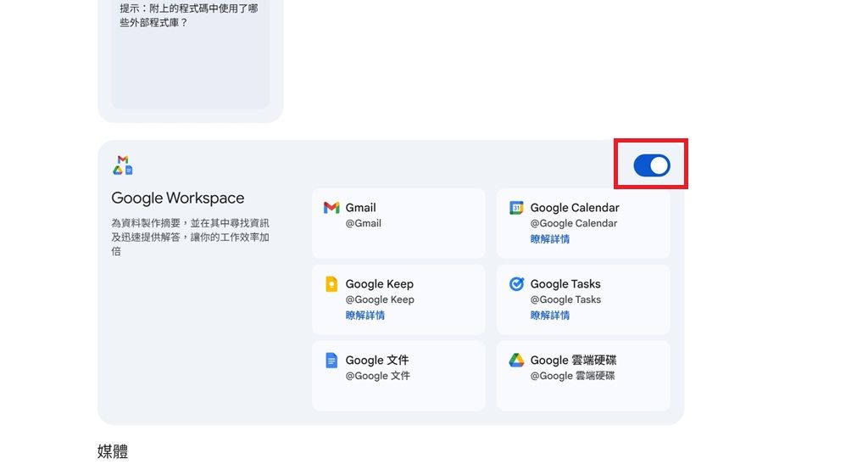
Task: Toggle the Google Workspace extension switch
Action: coord(652,165)
